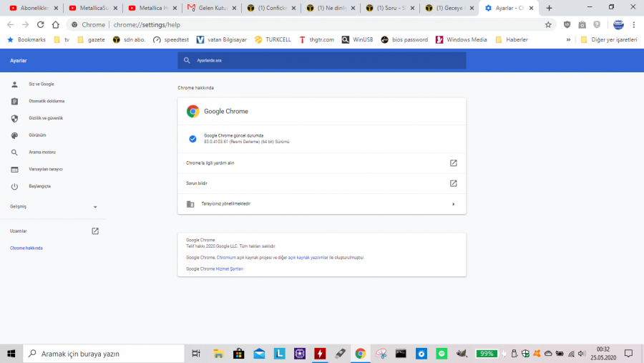
Task: Open the Hizmet Şartları link
Action: tap(229, 269)
